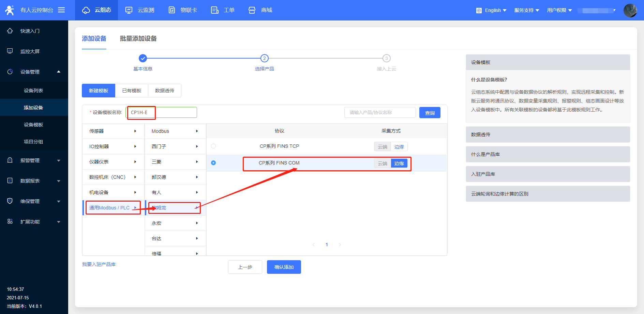Screen dimensions: 644x314
Task: Click the hamburger menu icon beside 有人云控制台
Action: point(61,10)
